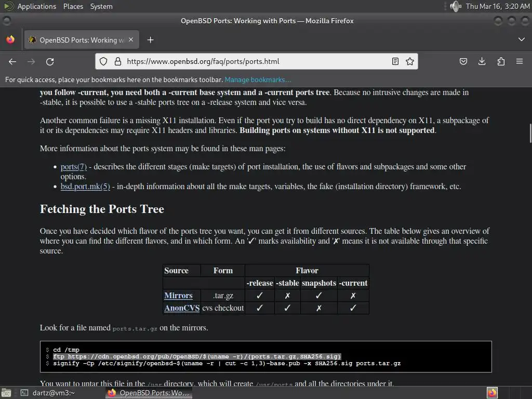The height and width of the screenshot is (399, 532).
Task: Bookmark this page with the star
Action: [410, 61]
